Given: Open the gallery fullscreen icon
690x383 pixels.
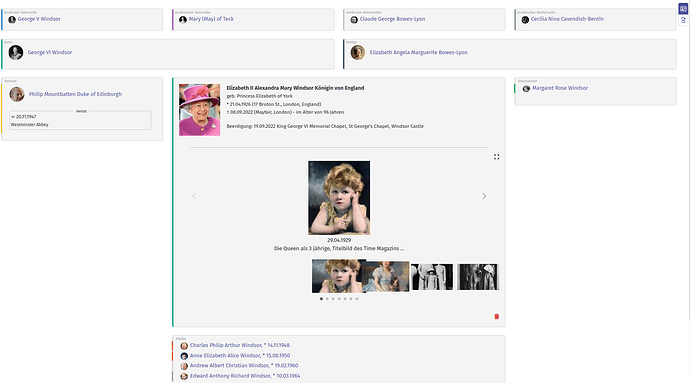Looking at the screenshot, I should click(496, 157).
